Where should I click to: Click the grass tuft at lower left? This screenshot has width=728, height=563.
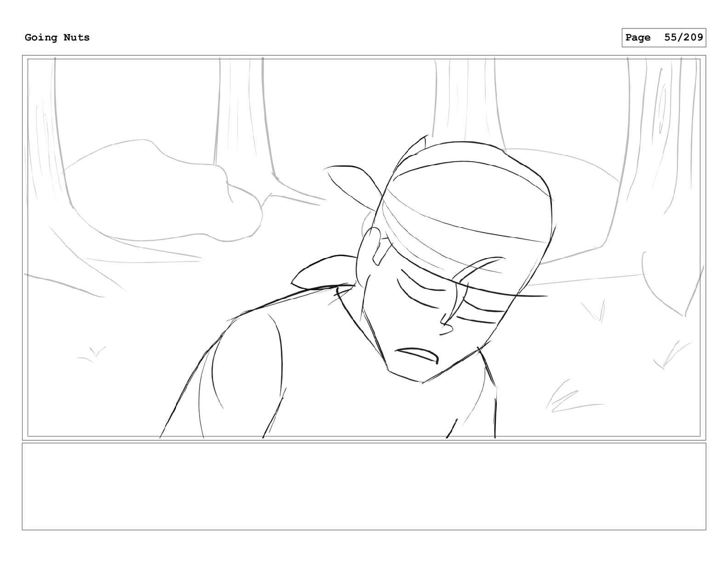(x=91, y=354)
